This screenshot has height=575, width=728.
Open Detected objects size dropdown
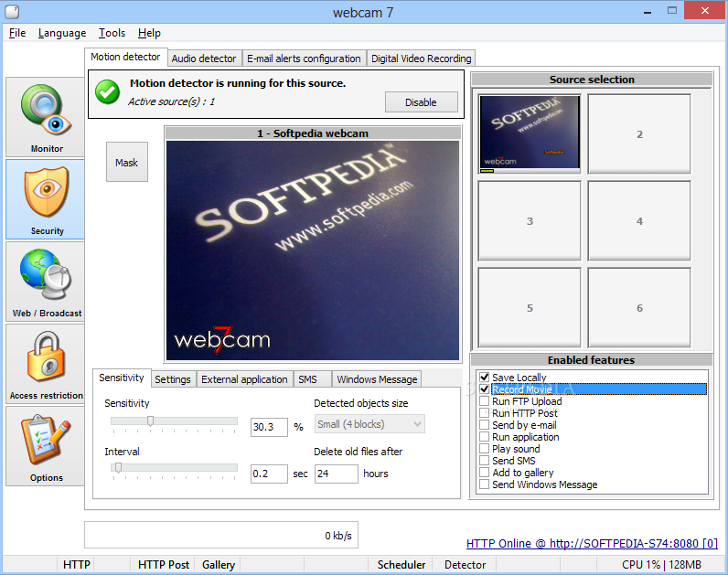369,424
